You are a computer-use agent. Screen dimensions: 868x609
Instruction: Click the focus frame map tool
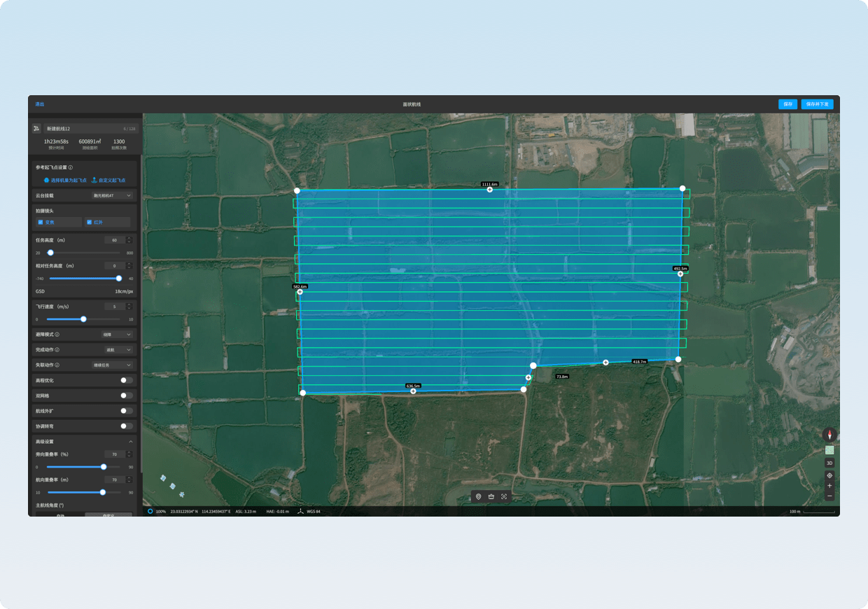(504, 497)
